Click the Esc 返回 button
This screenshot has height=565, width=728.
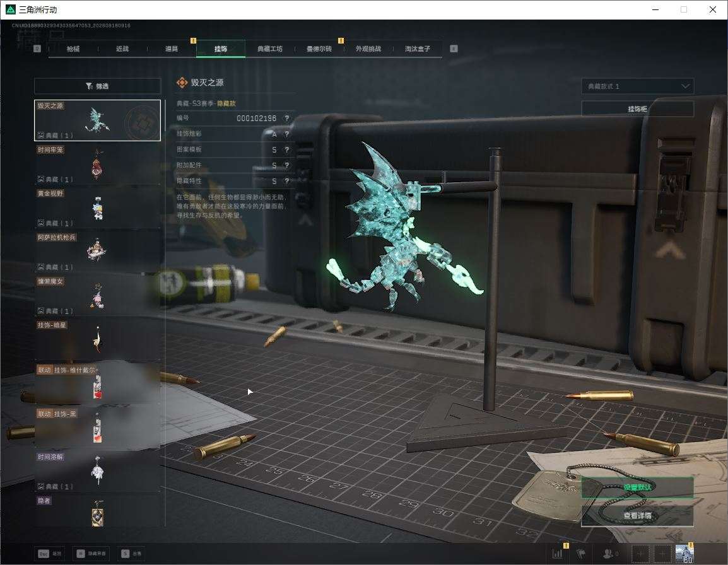(50, 554)
